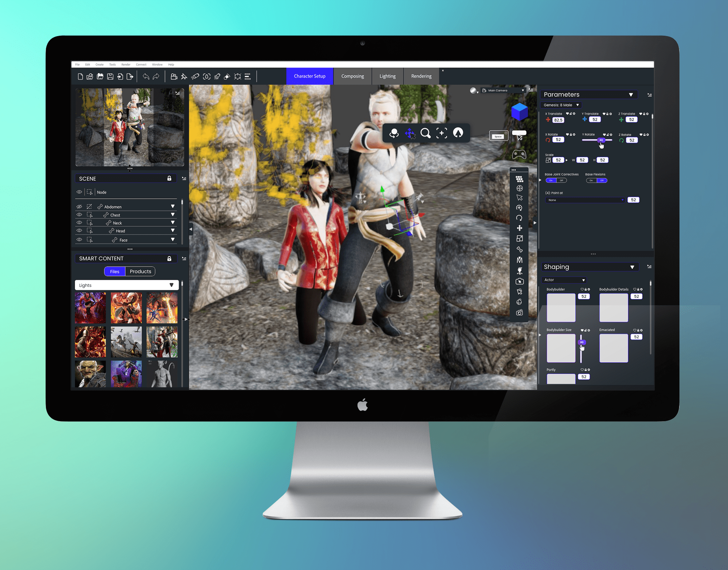Switch to the Composing tab
The width and height of the screenshot is (728, 570).
tap(353, 76)
